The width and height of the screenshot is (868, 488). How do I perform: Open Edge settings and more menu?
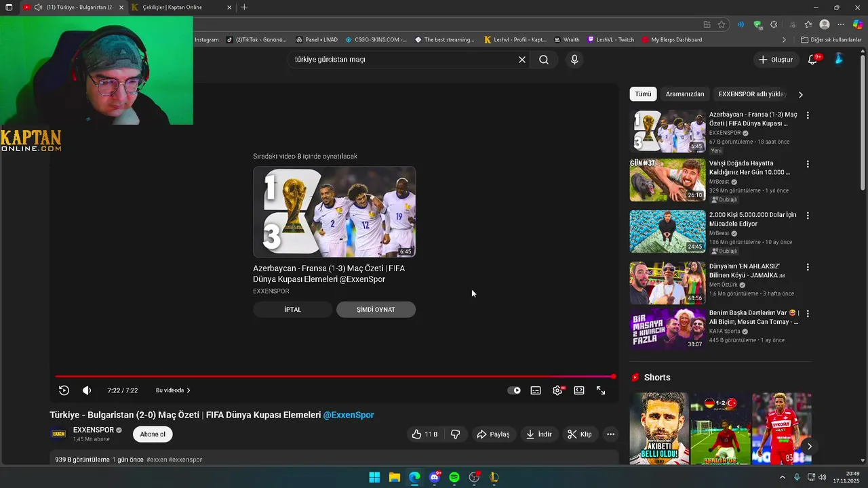(x=841, y=24)
